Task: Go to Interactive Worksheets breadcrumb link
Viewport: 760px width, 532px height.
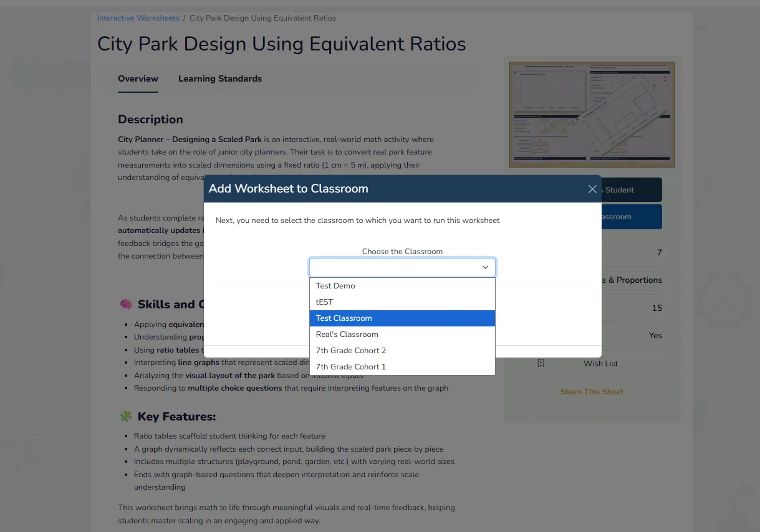Action: [x=138, y=18]
